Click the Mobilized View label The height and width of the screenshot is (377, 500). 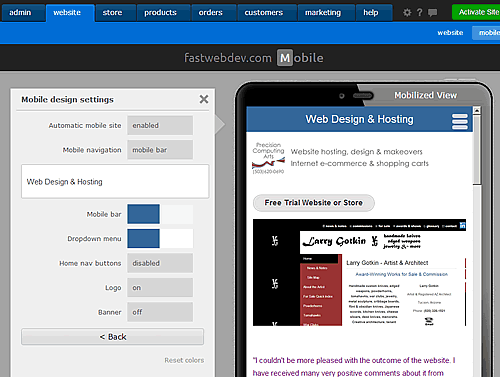tap(425, 95)
